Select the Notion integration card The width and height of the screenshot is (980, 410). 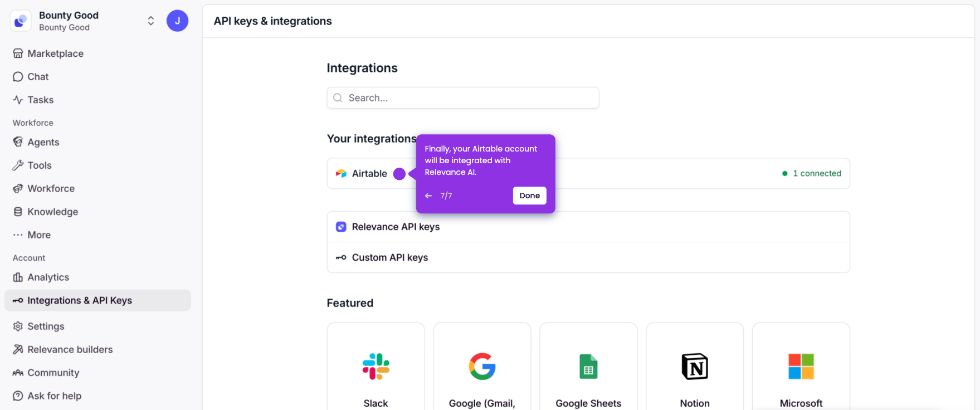695,367
